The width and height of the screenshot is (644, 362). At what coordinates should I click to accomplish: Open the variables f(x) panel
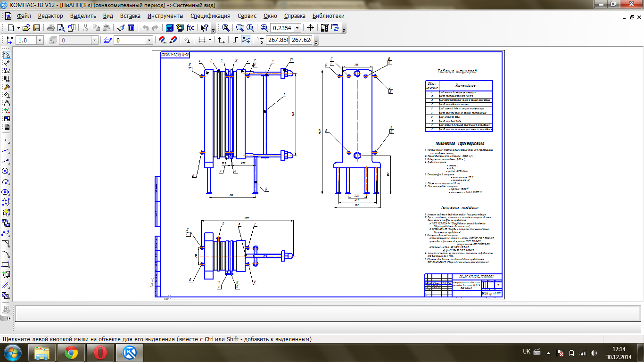pos(190,28)
